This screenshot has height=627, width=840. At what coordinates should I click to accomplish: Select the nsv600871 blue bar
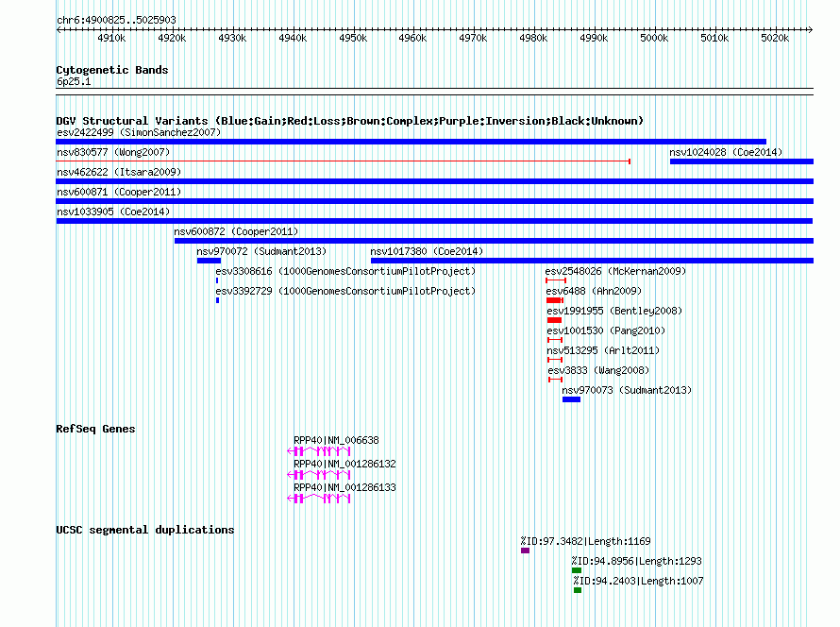click(435, 201)
